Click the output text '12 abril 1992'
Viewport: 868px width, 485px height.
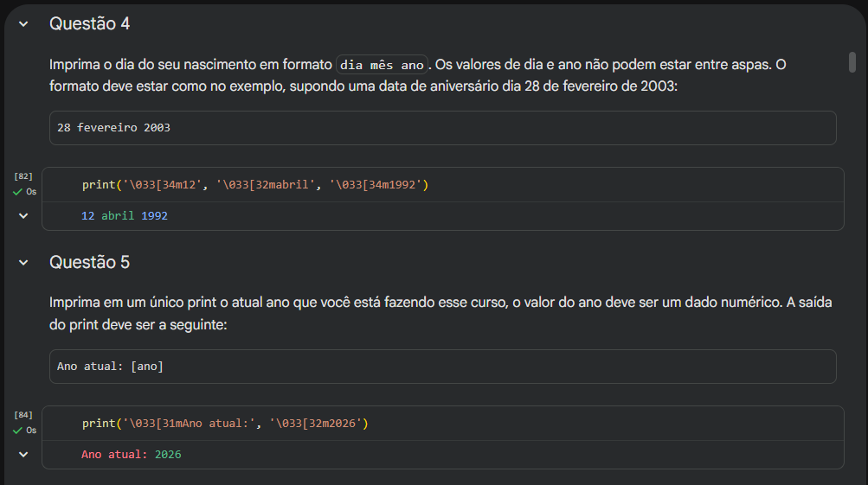(x=125, y=215)
